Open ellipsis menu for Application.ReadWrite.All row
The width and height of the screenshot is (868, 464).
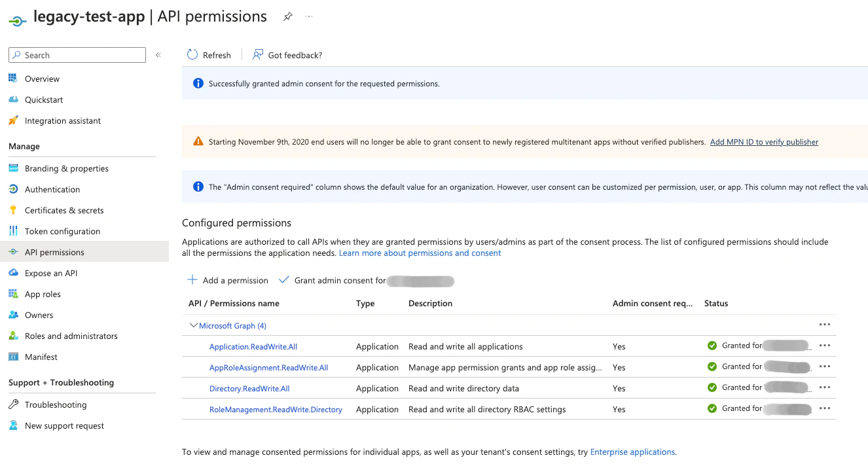click(824, 346)
